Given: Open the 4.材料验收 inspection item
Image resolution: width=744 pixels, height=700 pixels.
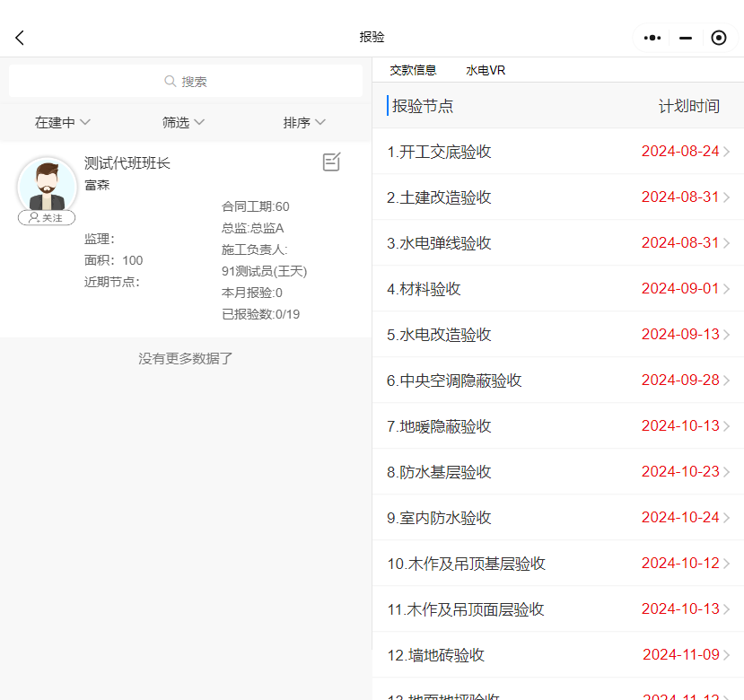Looking at the screenshot, I should pos(424,289).
